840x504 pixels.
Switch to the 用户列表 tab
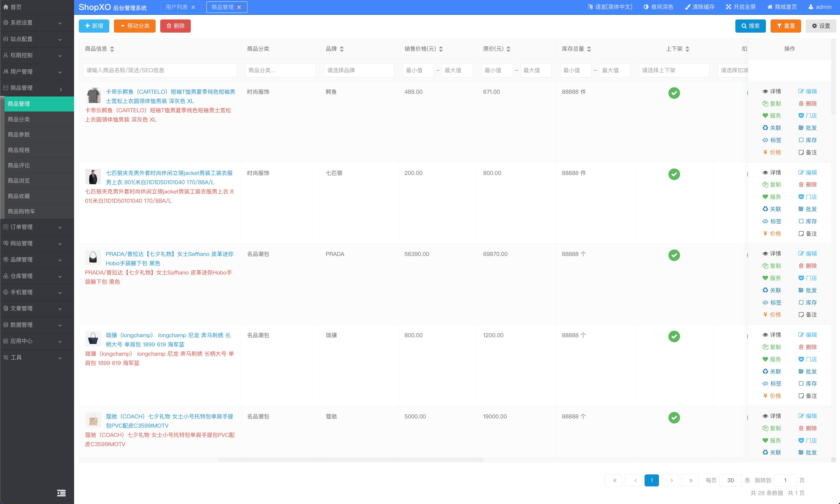coord(176,7)
